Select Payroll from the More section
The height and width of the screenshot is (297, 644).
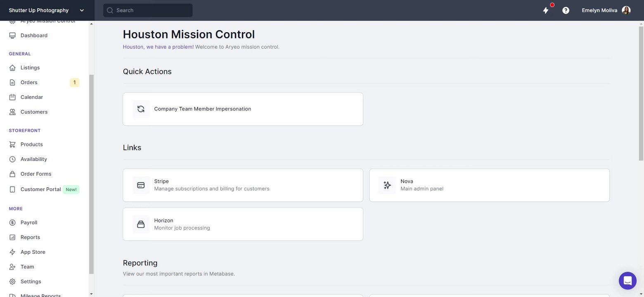pos(29,223)
